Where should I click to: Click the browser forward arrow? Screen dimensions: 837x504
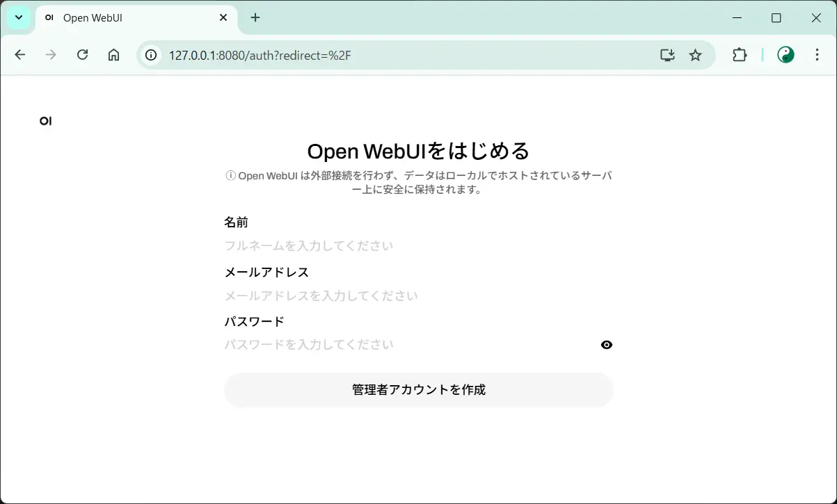[51, 55]
